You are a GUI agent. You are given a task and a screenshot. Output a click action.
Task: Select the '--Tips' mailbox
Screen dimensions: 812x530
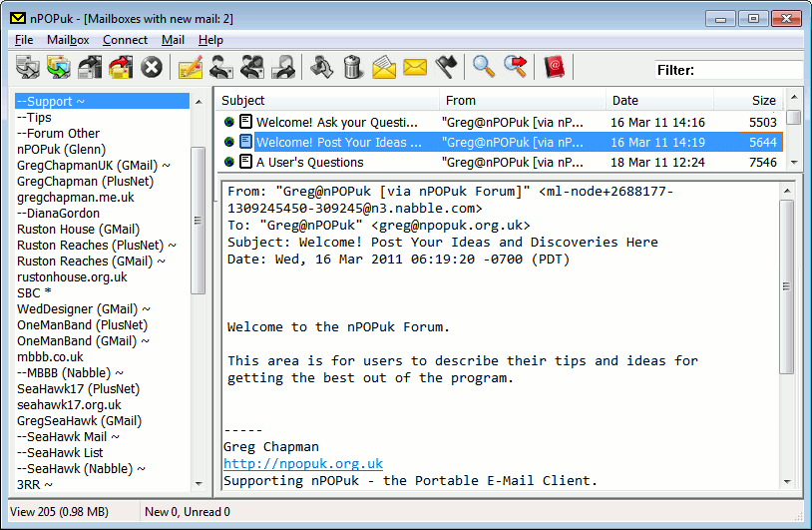click(x=102, y=117)
